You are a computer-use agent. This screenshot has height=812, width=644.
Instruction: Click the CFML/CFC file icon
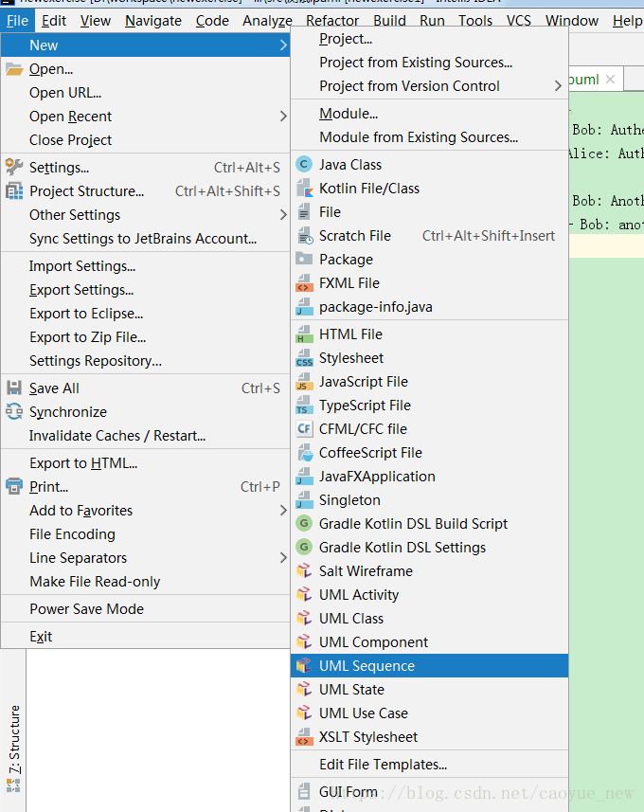[304, 429]
